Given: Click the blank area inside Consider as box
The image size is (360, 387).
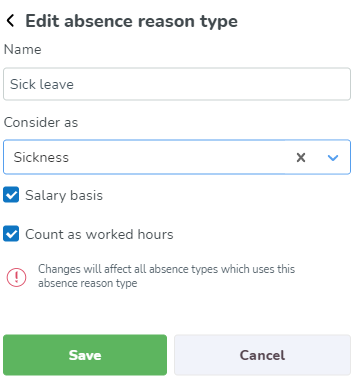Looking at the screenshot, I should click(180, 157).
